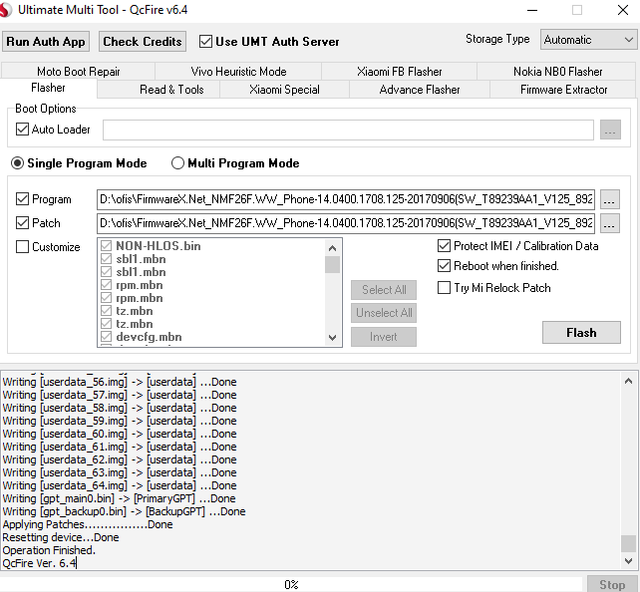Click the Run Auth App button

(x=46, y=42)
